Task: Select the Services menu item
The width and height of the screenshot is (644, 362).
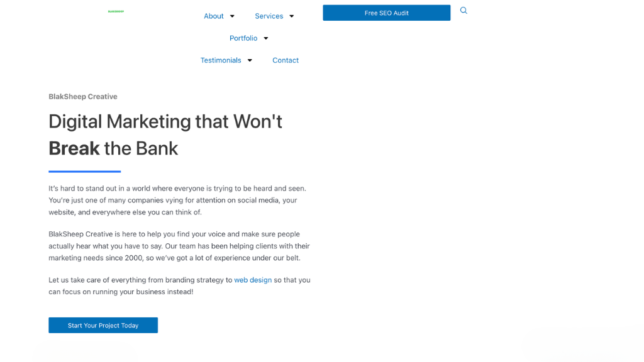Action: (269, 16)
